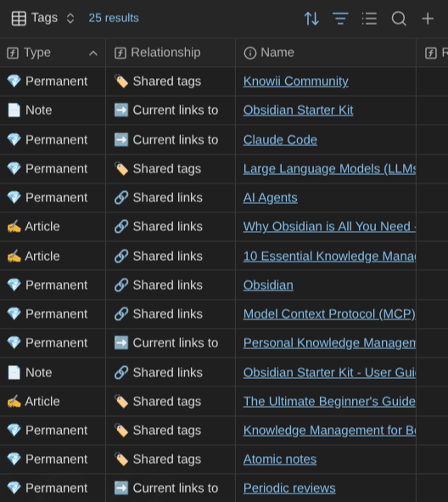Click the tag icon in Atomic notes row
The image size is (448, 502).
pyautogui.click(x=121, y=459)
